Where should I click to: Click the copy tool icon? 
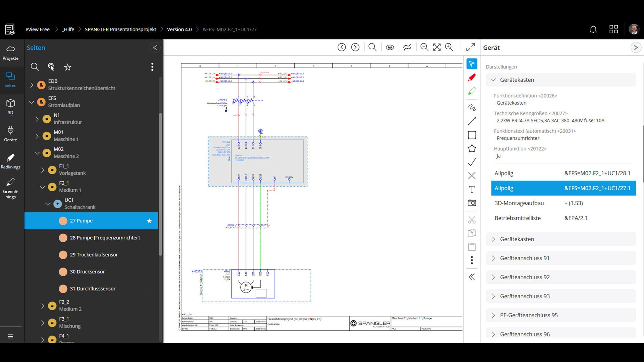coord(472,233)
